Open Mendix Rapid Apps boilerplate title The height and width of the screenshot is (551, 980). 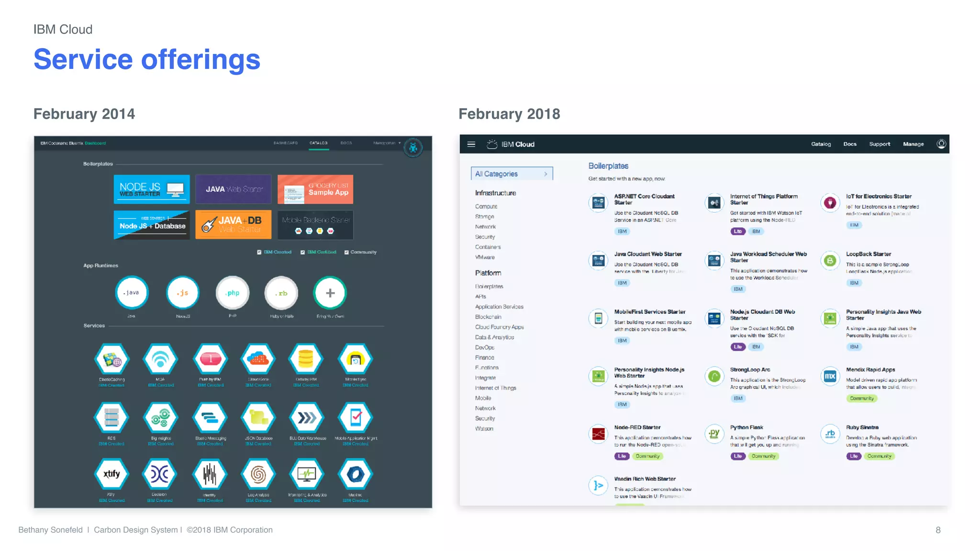tap(870, 370)
